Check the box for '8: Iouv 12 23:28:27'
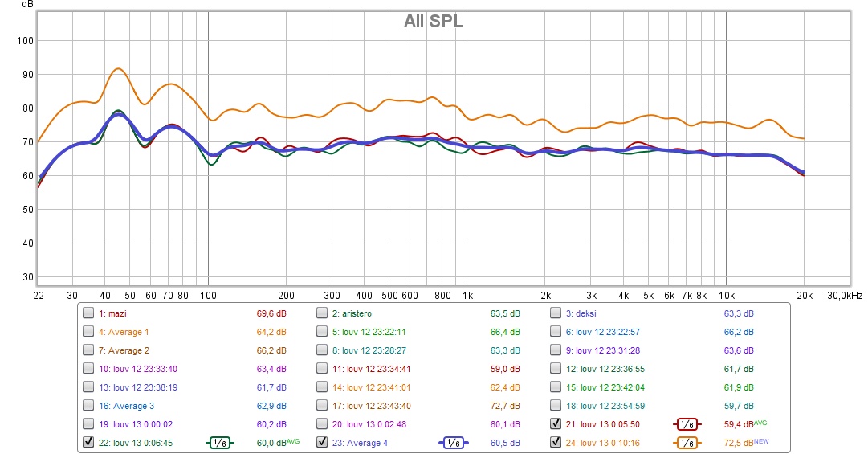This screenshot has width=868, height=454. click(322, 350)
